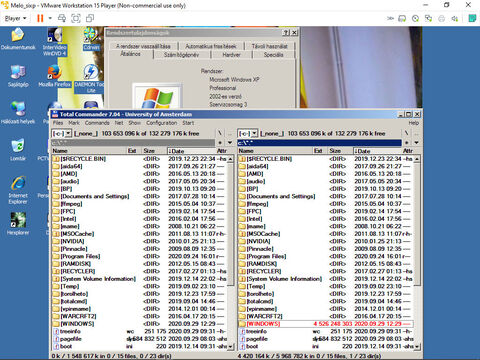Click right panel scrollbar down arrow
The width and height of the screenshot is (480, 360).
(x=417, y=346)
